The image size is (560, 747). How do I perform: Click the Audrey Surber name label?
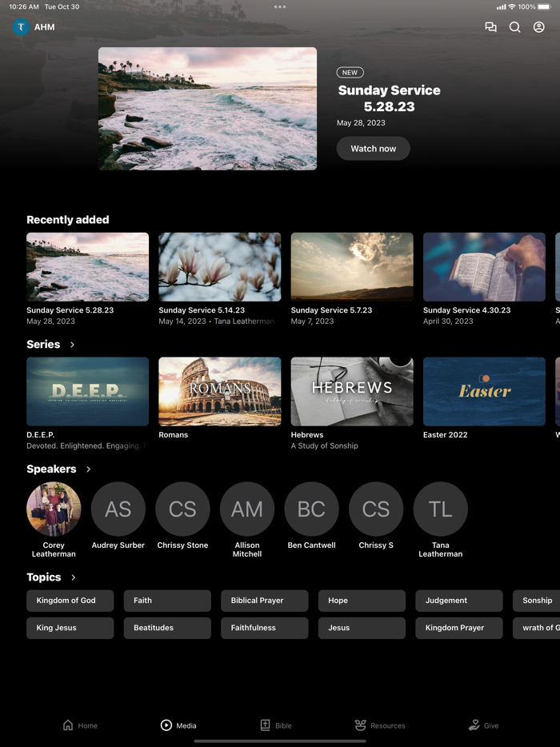tap(118, 545)
